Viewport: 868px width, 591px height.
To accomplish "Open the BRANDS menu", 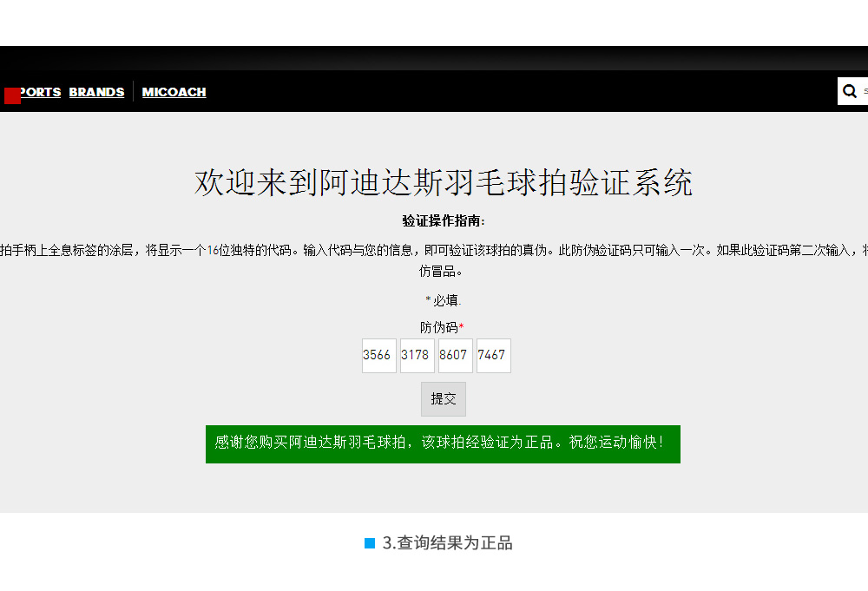I will [x=97, y=92].
